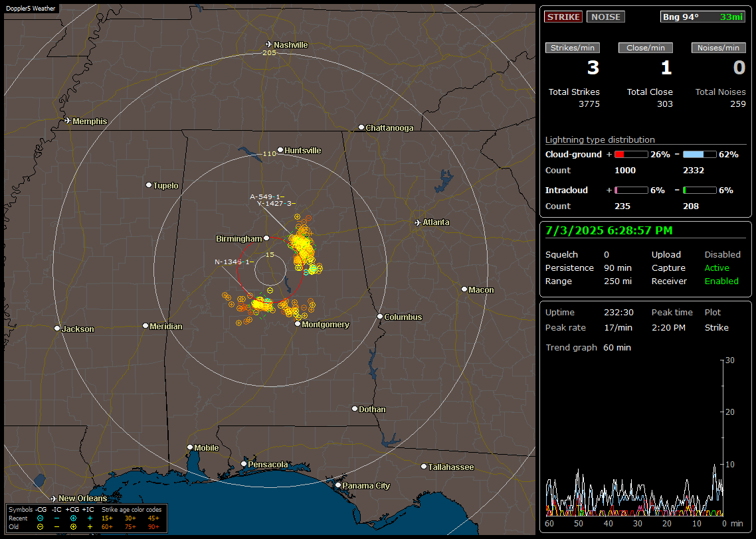Select the Panama City marker dot
756x539 pixels.
[x=338, y=485]
